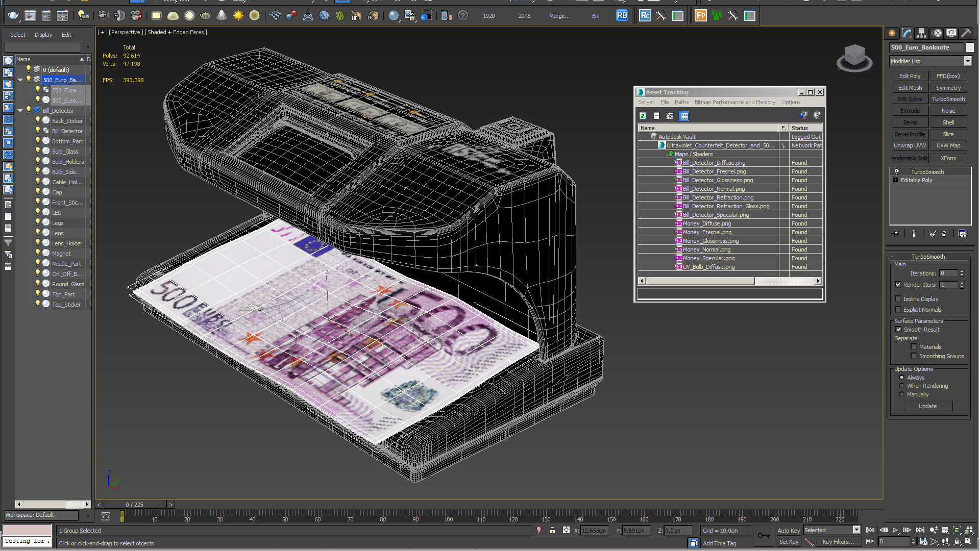Click Refresh icon in Asset Tracking
Viewport: 980px width, 551px height.
click(643, 116)
